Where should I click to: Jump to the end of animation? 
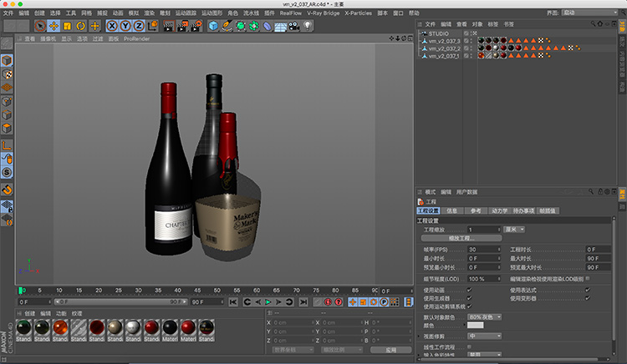click(303, 302)
